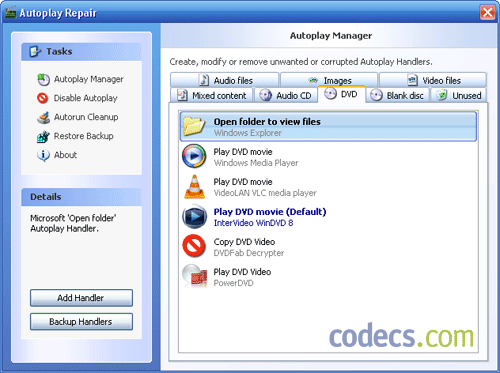Click the Backup Handlers button
500x373 pixels.
[x=81, y=322]
